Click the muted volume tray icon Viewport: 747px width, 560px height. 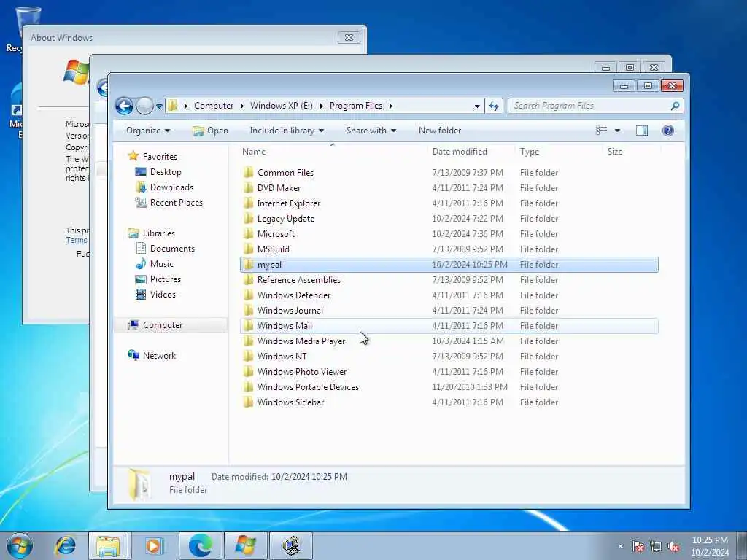673,546
